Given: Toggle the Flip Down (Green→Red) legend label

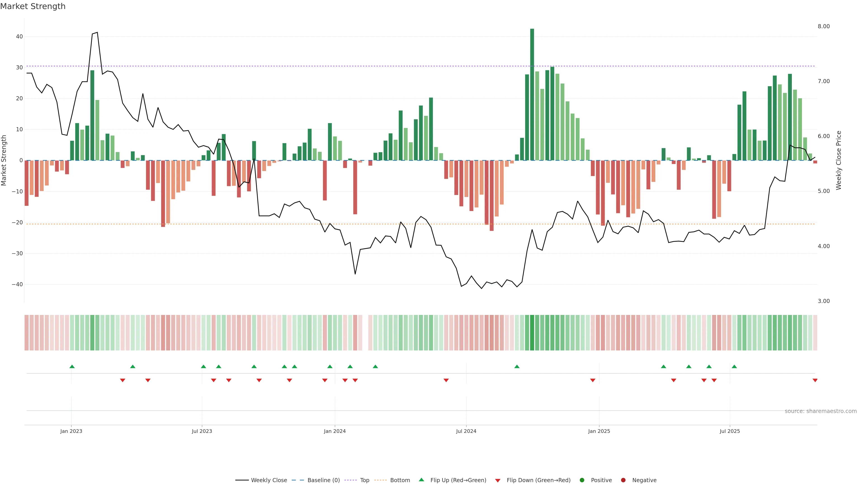Looking at the screenshot, I should point(538,480).
